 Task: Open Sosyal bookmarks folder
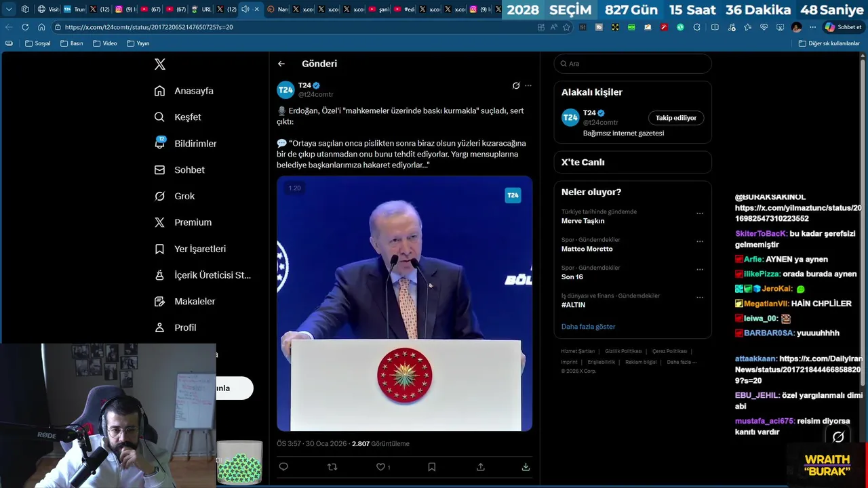[x=37, y=43]
